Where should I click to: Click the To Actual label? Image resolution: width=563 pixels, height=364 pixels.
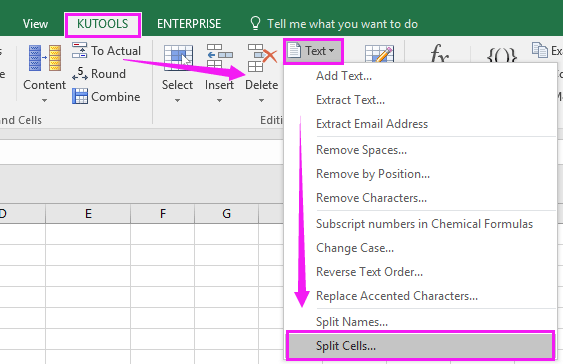click(116, 51)
